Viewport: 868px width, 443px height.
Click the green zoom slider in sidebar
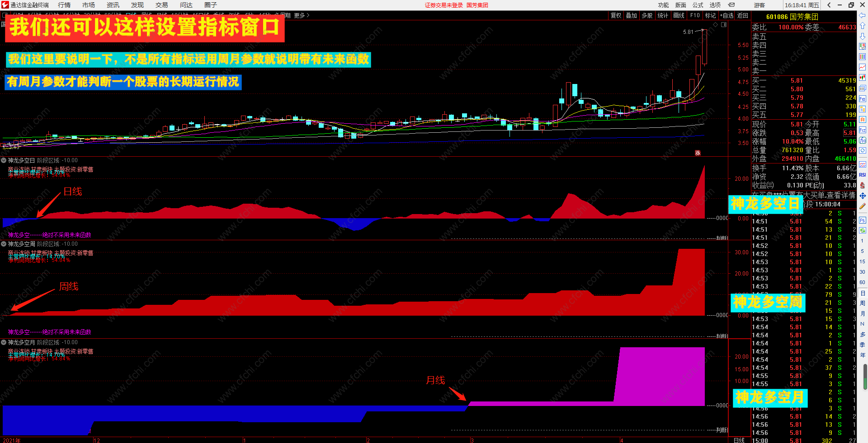[x=865, y=376]
